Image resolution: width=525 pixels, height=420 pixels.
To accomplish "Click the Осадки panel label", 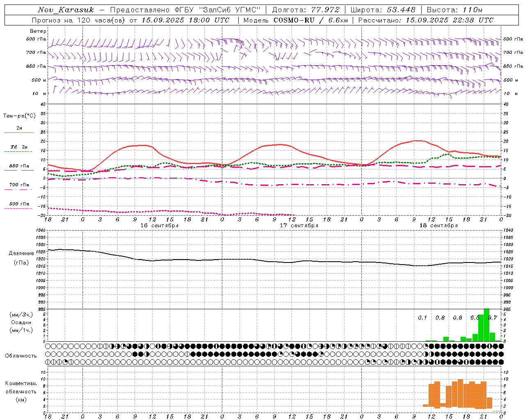I will click(21, 322).
